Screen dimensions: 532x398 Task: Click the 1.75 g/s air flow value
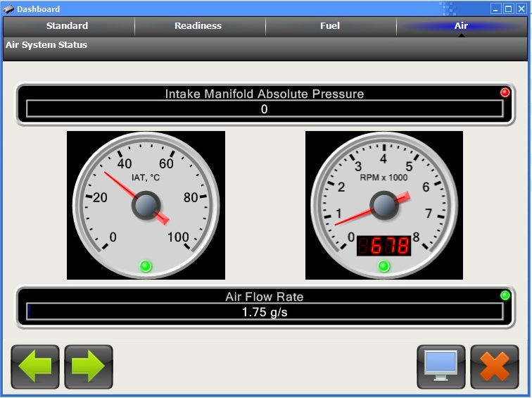click(265, 312)
